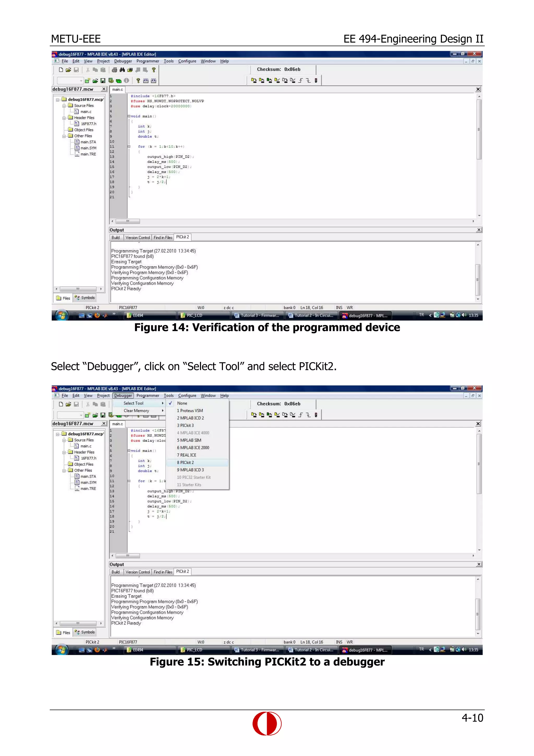Click Hold In Reset icon in Figure 15 PICkit toolbar
534x756 pixels.
click(x=308, y=415)
